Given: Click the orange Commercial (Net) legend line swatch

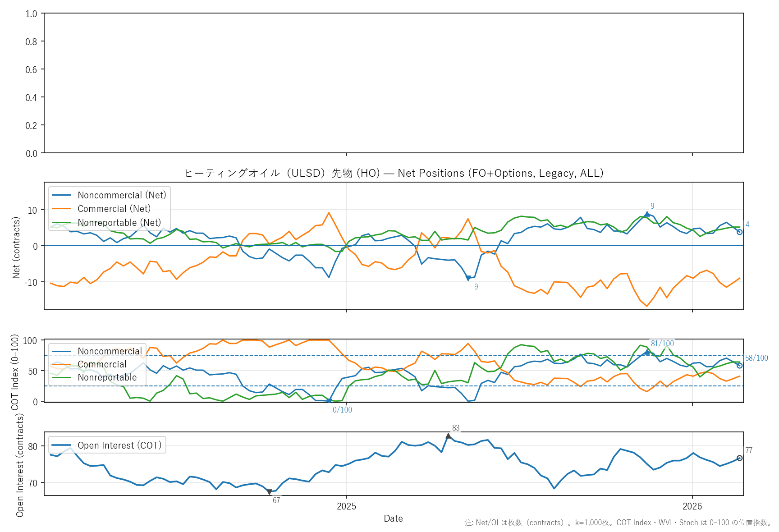Looking at the screenshot, I should (x=62, y=209).
